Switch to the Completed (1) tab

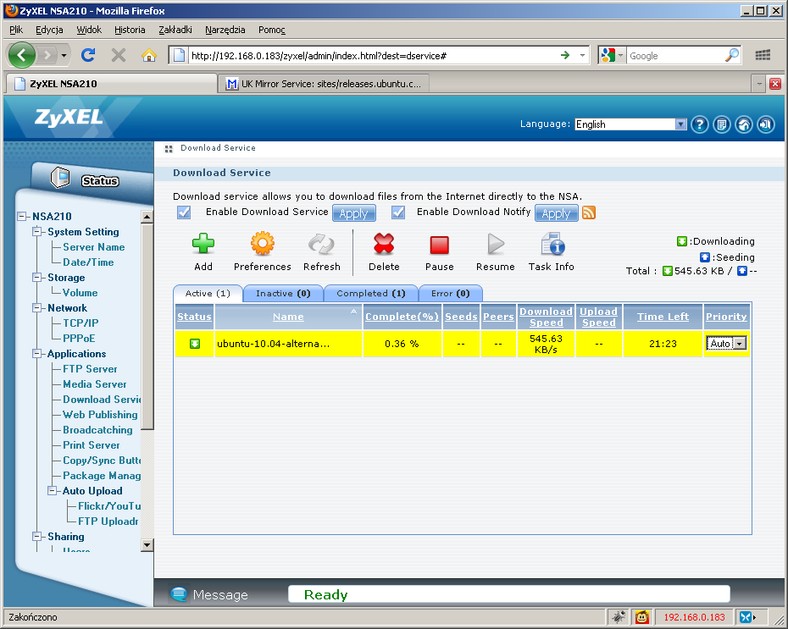[x=370, y=293]
